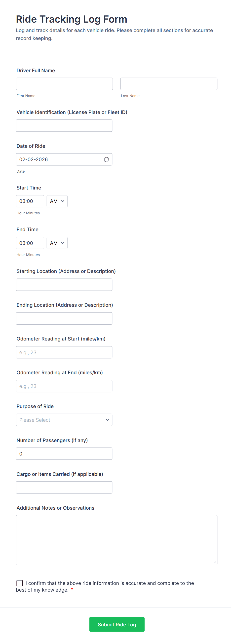The height and width of the screenshot is (644, 231).
Task: Grab the Additional Notes resize handle
Action: [215, 562]
